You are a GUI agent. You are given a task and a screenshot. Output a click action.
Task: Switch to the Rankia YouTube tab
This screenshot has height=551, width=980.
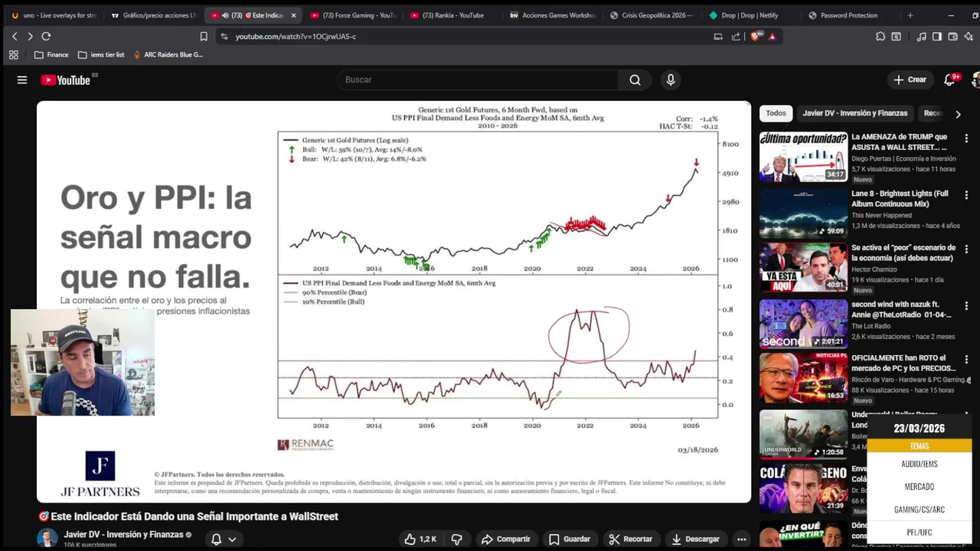click(x=453, y=15)
